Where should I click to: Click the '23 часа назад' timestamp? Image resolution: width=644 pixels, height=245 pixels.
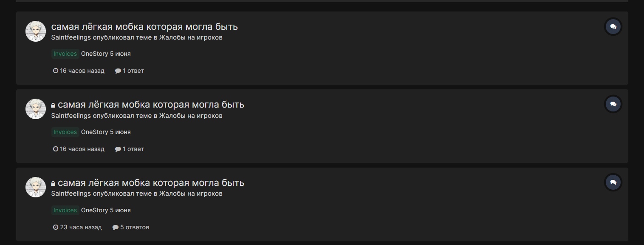(x=81, y=227)
